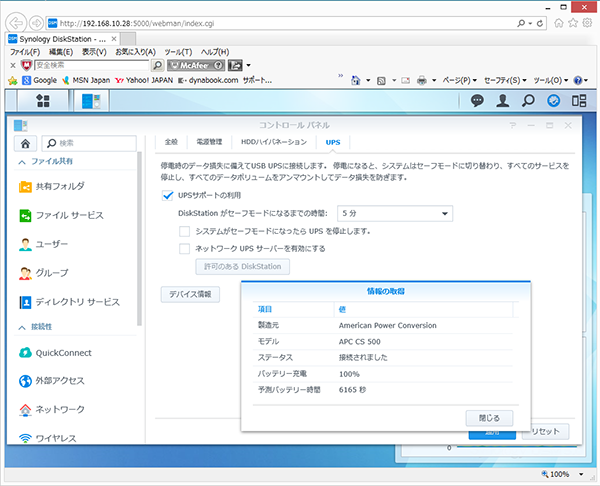
Task: Click the Control Panel taskbar icon
Action: tap(91, 101)
